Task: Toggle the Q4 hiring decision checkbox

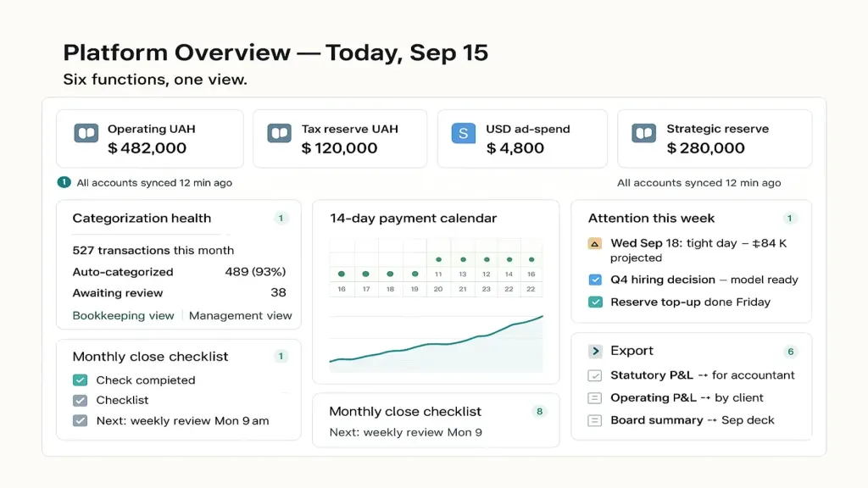Action: [x=595, y=280]
